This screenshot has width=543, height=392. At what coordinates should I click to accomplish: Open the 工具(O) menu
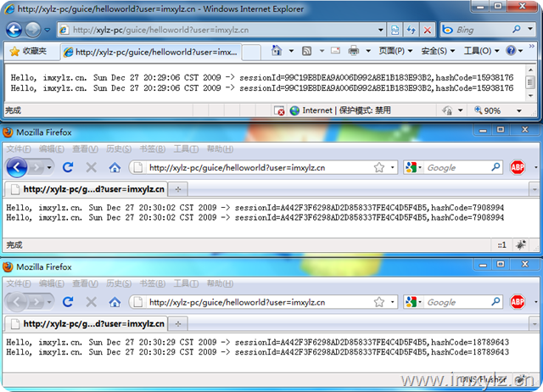click(x=481, y=51)
